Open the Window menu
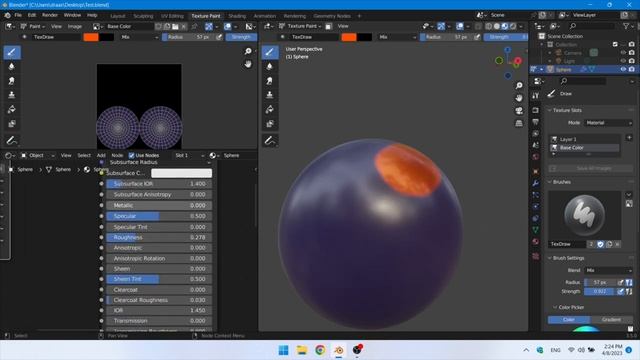This screenshot has width=640, height=360. pos(72,15)
